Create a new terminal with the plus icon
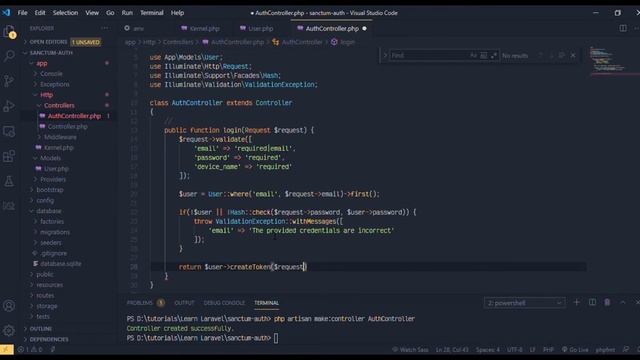 click(576, 302)
